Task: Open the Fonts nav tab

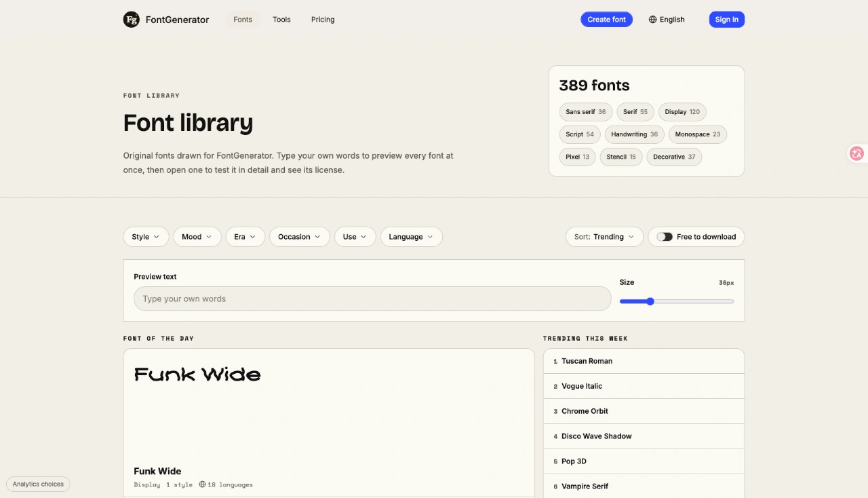Action: pos(243,20)
